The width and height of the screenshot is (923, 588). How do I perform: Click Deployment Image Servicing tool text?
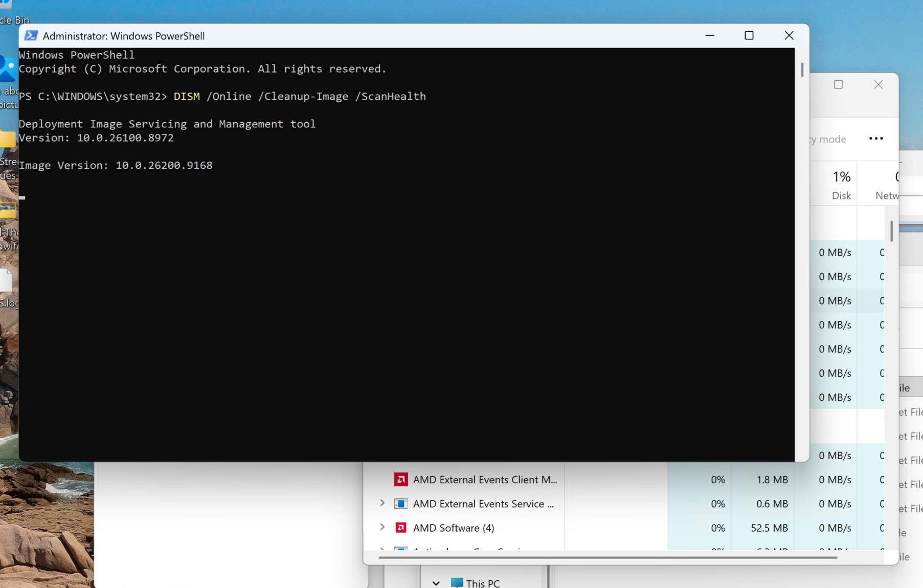click(x=167, y=124)
